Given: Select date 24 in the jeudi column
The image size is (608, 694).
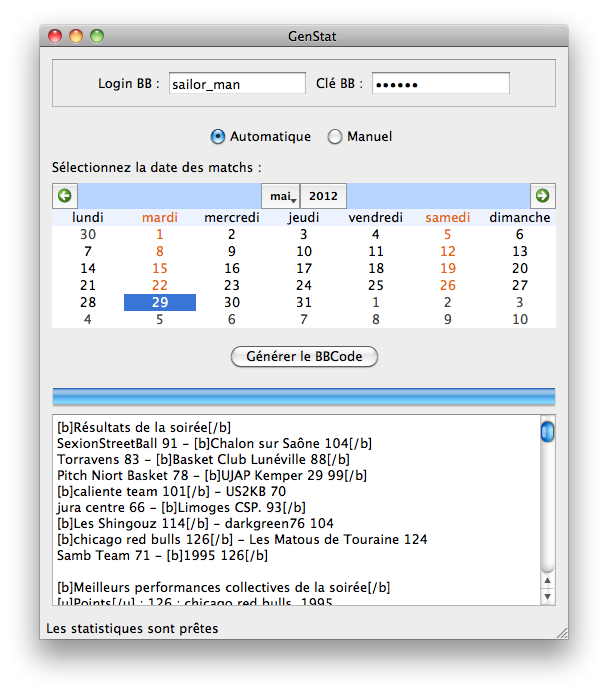Looking at the screenshot, I should [304, 285].
